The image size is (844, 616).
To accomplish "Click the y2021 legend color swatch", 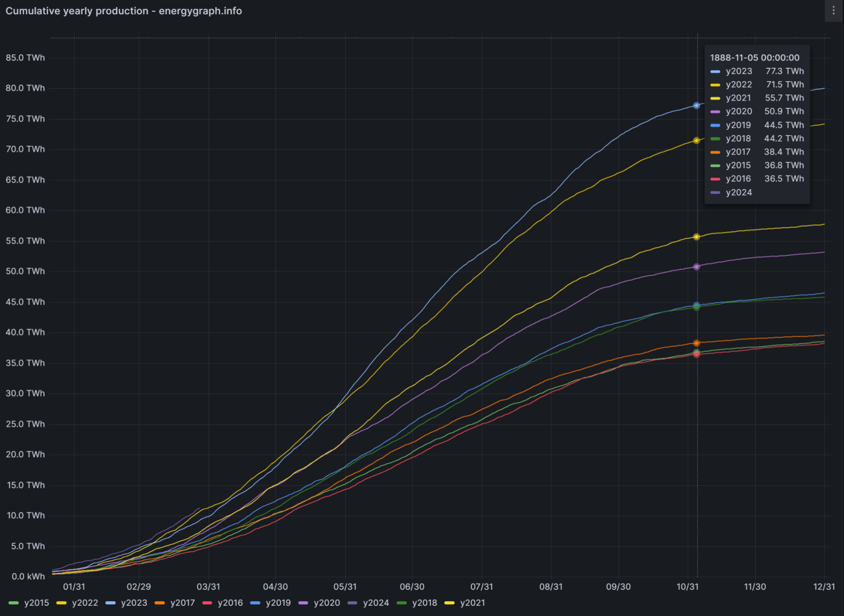I will click(x=449, y=603).
